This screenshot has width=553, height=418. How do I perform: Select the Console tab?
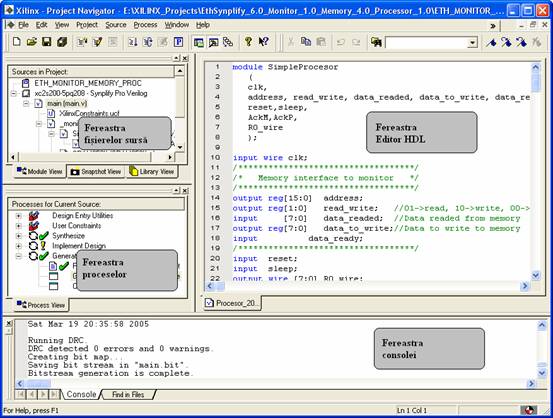pos(81,394)
